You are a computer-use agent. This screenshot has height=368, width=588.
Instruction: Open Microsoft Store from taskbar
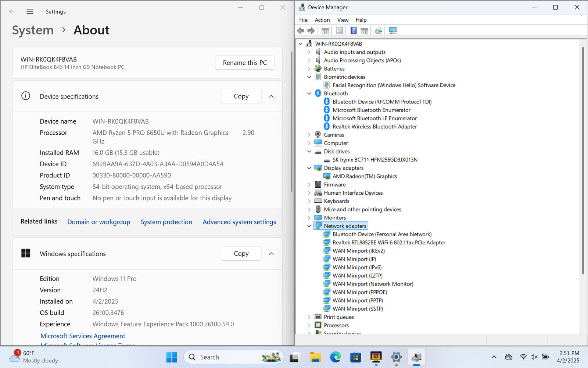tap(355, 357)
